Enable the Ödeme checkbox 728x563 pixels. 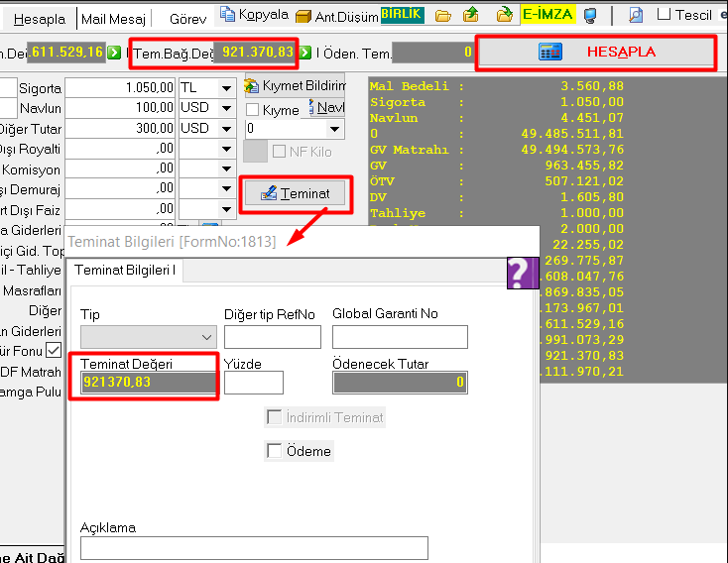(275, 452)
